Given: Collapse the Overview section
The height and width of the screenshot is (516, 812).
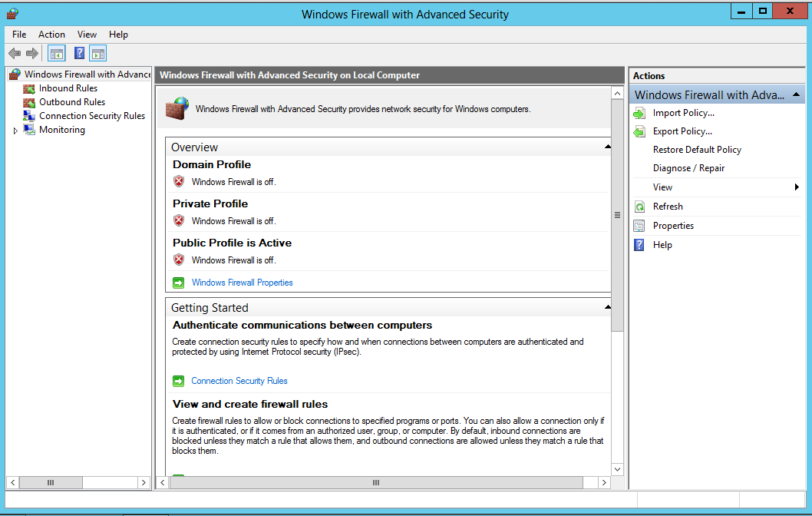Looking at the screenshot, I should click(607, 147).
